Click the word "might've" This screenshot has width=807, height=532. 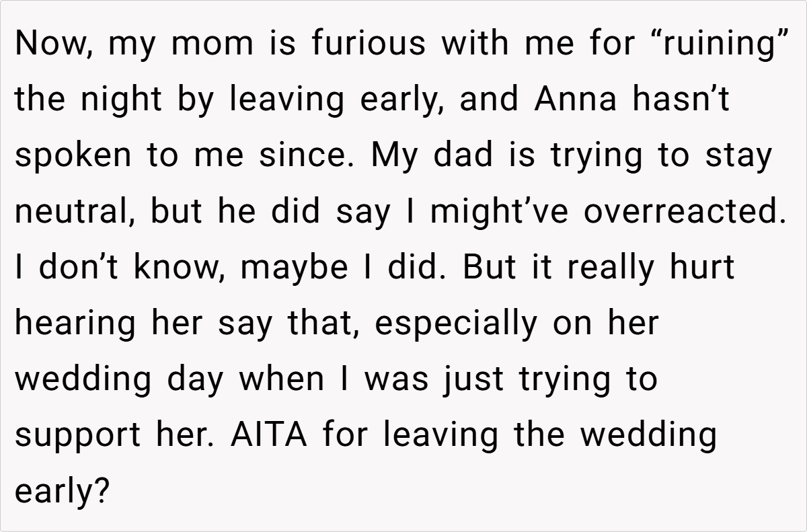tap(499, 212)
